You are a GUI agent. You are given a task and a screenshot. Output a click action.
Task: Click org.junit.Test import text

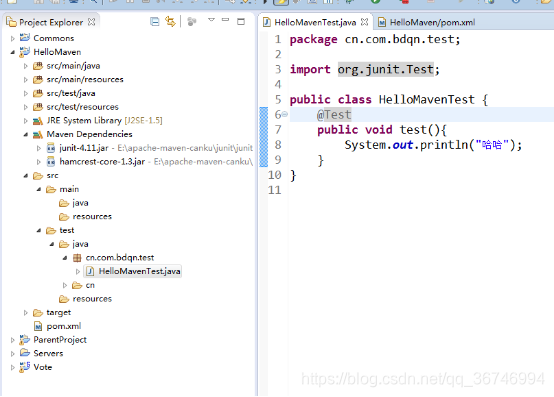tap(385, 70)
